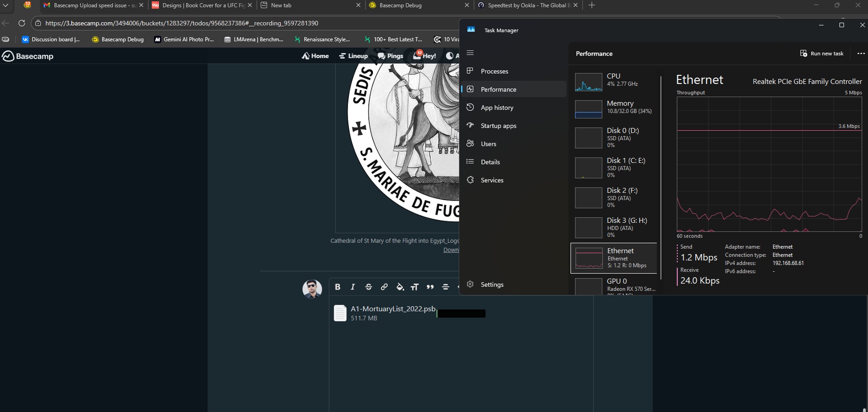Screen dimensions: 868x412
Task: Open the text highlight color bucket
Action: pos(400,287)
